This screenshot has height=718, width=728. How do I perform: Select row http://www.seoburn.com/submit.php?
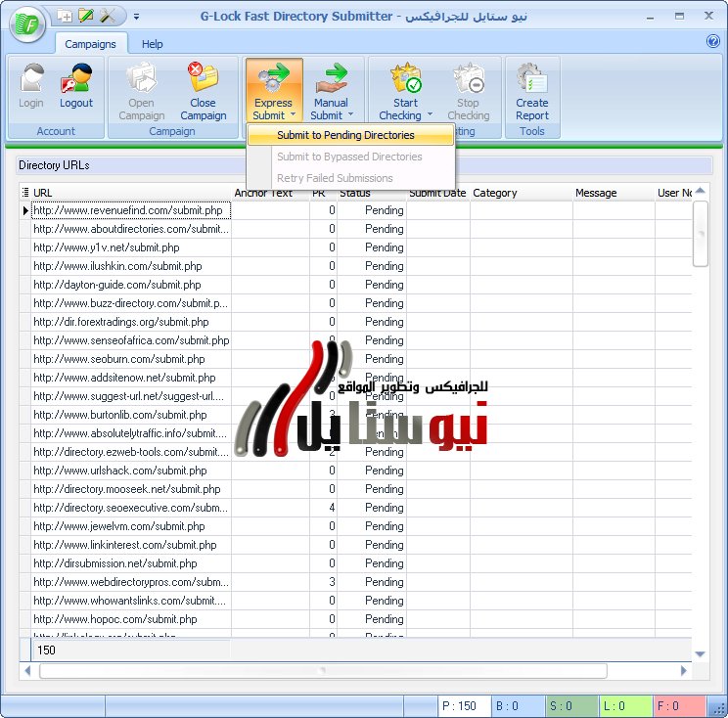[x=131, y=359]
